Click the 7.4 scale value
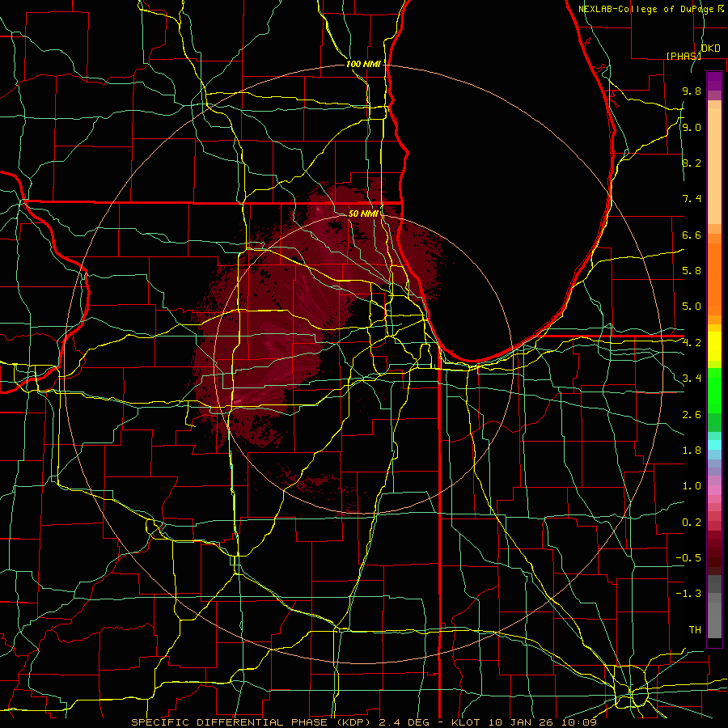Screen dimensions: 728x728 [692, 199]
